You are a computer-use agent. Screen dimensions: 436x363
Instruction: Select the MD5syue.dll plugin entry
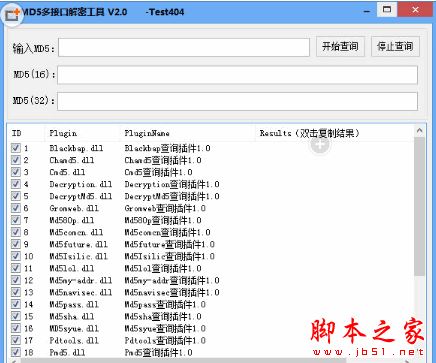coord(74,328)
